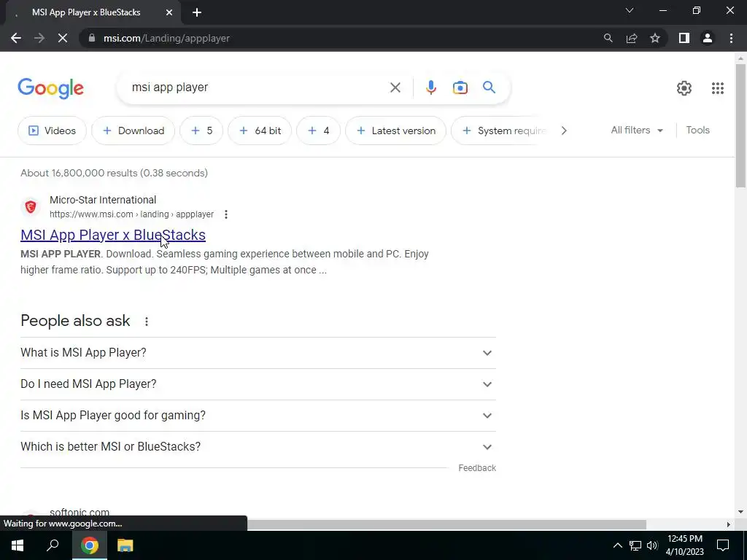747x560 pixels.
Task: Open notification center icon
Action: pos(723,545)
